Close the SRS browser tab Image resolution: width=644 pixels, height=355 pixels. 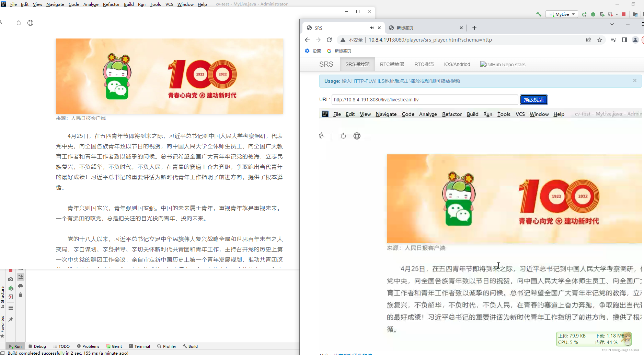pyautogui.click(x=379, y=28)
